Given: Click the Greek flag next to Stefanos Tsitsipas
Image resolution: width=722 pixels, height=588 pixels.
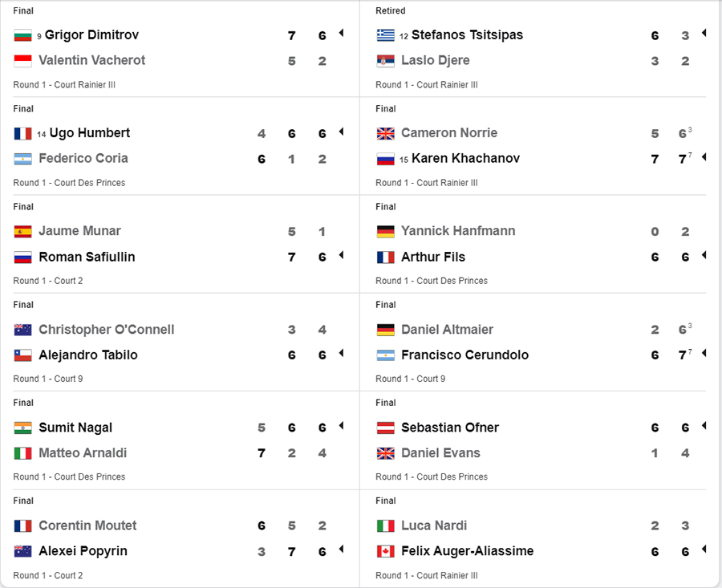Looking at the screenshot, I should tap(385, 35).
